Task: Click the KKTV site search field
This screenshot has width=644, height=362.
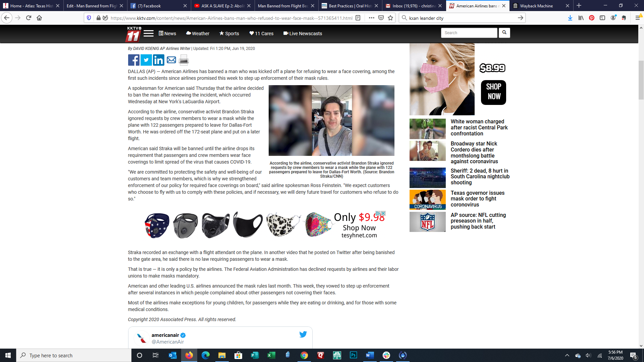Action: click(469, 33)
